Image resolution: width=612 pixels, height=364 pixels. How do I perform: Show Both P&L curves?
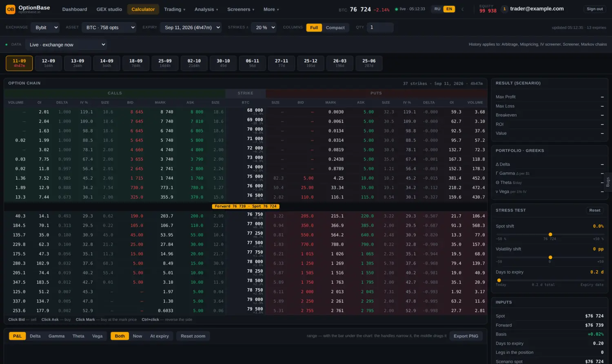click(x=120, y=336)
